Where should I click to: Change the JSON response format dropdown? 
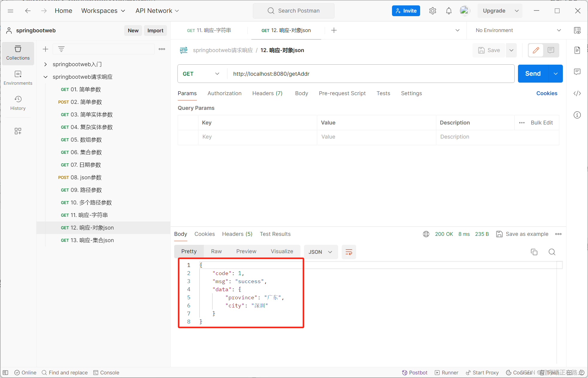click(321, 252)
